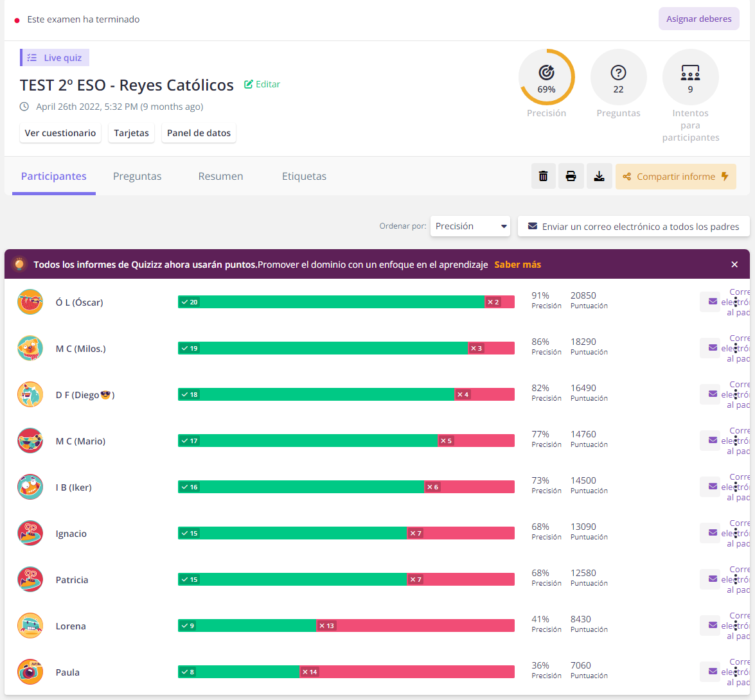Click Paula's red 14 incorrect bar
This screenshot has height=700, width=755.
tap(407, 672)
